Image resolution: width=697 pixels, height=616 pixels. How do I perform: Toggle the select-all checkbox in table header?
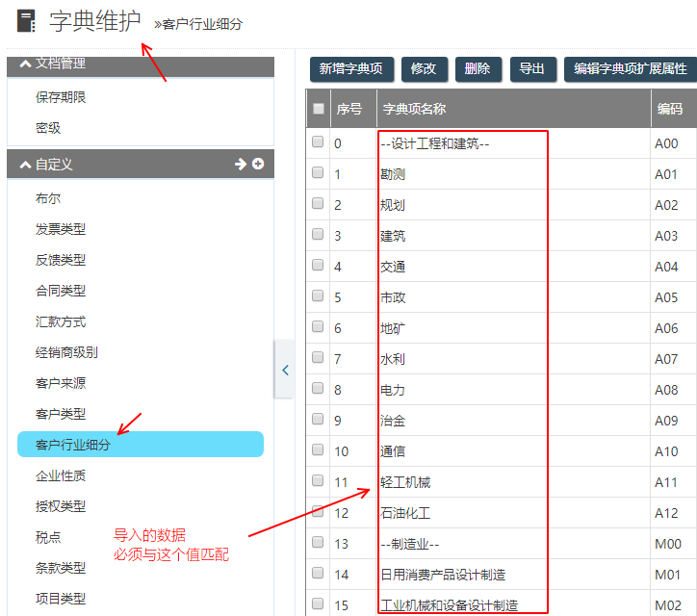[319, 109]
